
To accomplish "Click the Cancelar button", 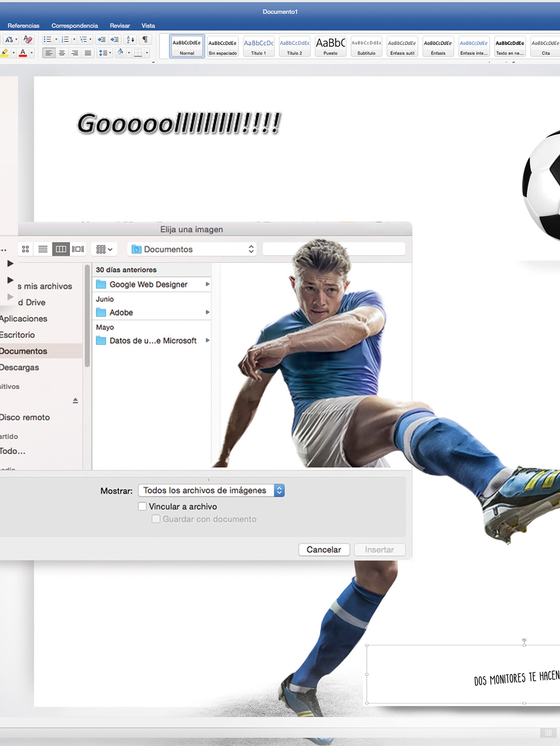I will 324,549.
